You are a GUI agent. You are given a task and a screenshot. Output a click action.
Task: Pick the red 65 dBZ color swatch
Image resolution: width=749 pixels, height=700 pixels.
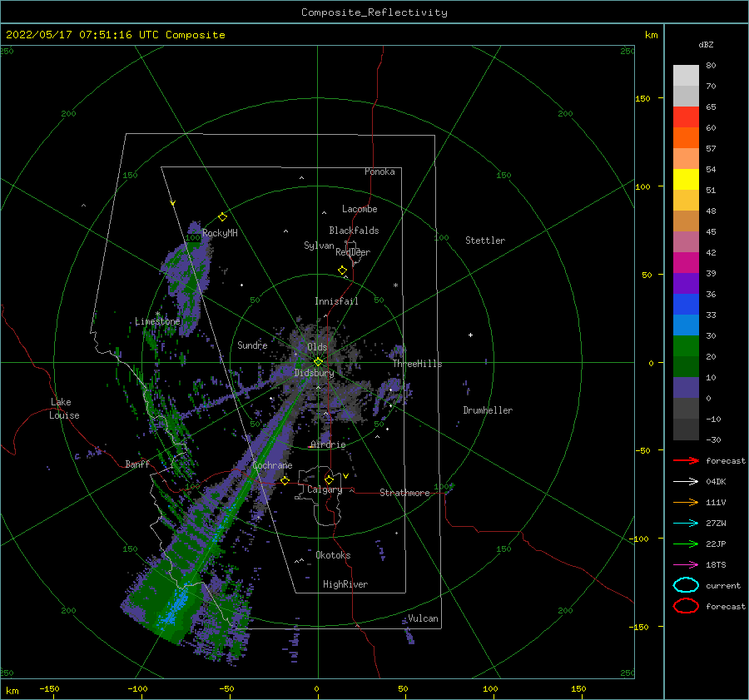click(x=686, y=117)
